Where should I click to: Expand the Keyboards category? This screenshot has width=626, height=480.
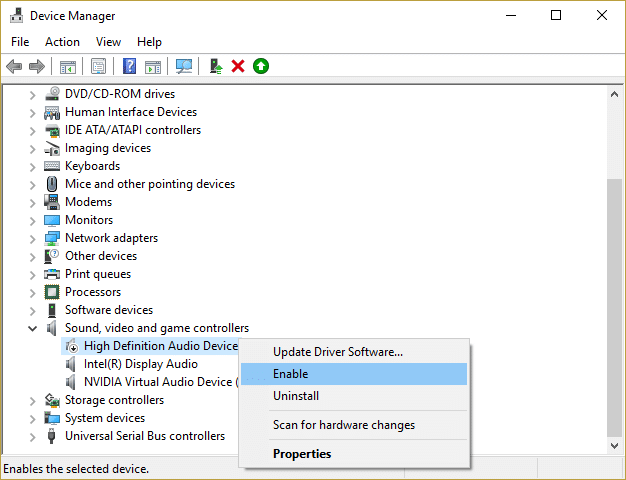(x=33, y=166)
